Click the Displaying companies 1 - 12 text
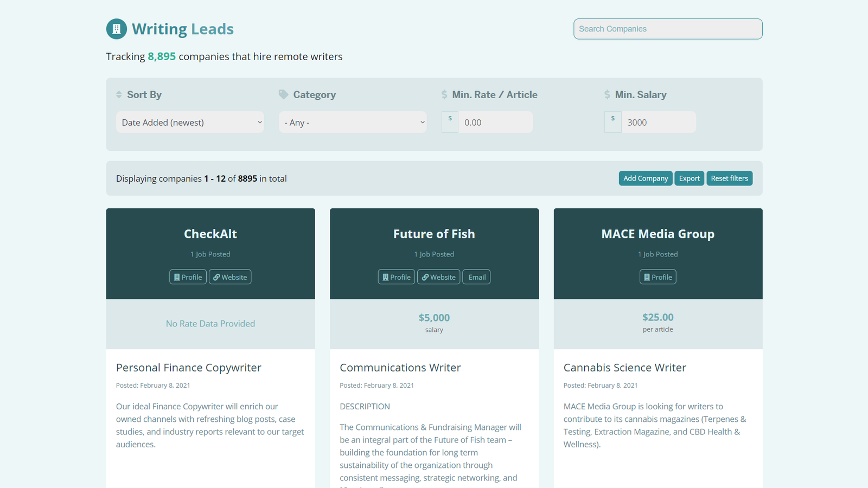This screenshot has height=488, width=868. point(201,179)
